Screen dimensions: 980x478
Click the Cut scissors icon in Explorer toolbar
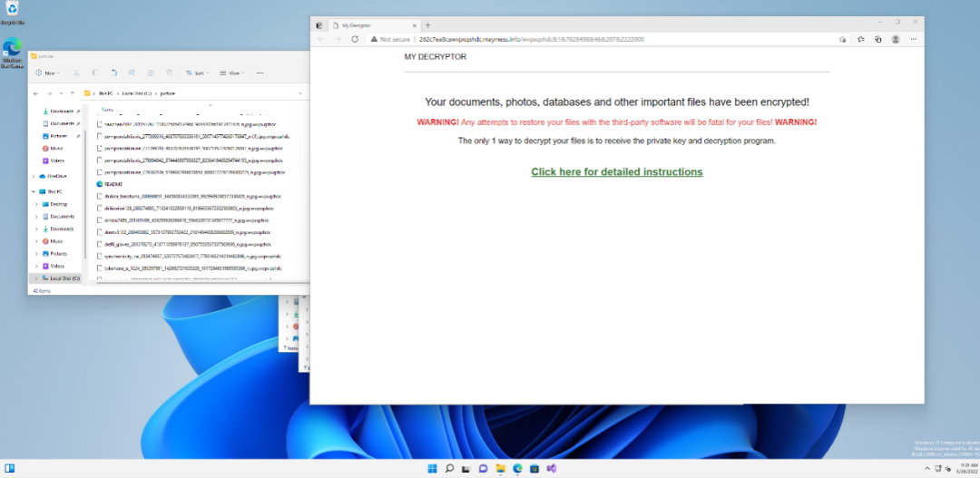tap(76, 73)
